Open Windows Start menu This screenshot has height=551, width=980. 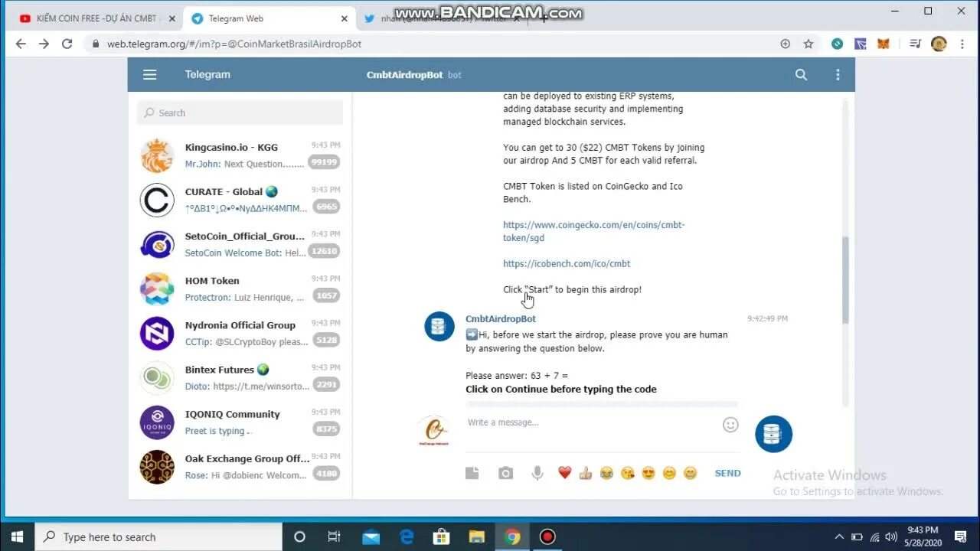[x=17, y=536]
